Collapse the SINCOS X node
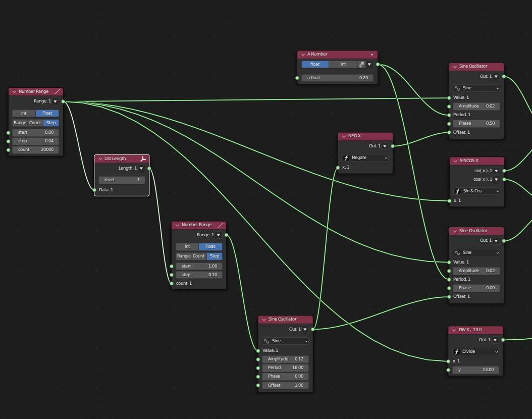This screenshot has height=419, width=532. tap(455, 161)
